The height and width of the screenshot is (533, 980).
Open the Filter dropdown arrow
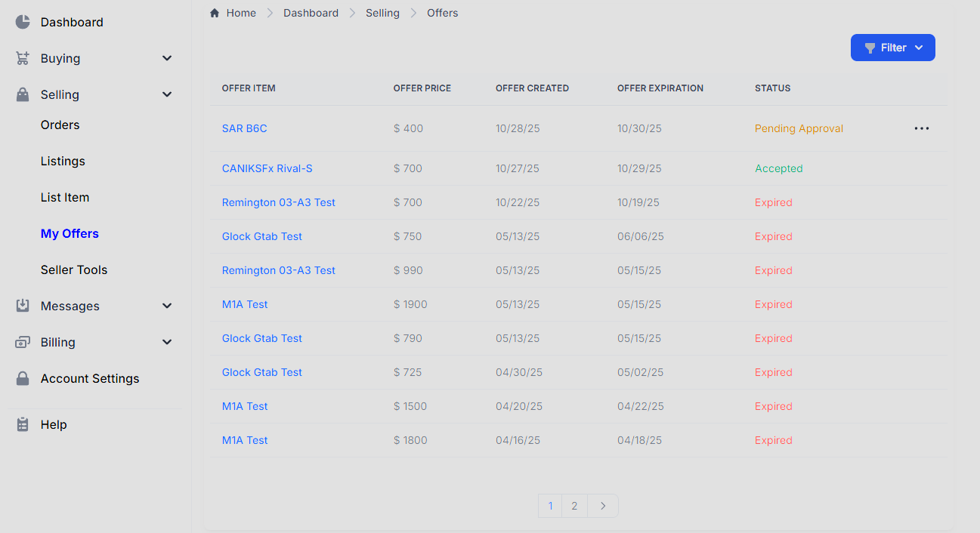(920, 47)
